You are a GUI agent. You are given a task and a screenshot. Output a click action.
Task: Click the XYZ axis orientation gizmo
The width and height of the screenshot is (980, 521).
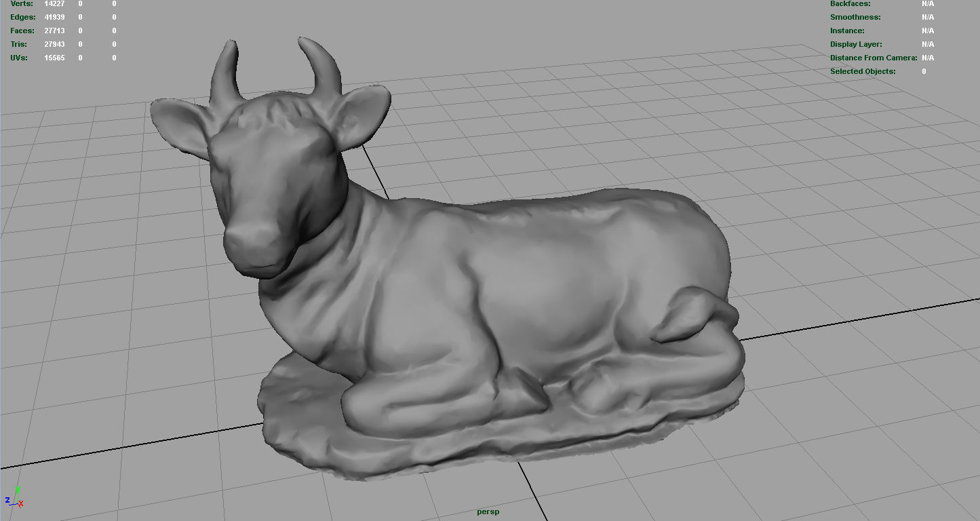tap(14, 497)
